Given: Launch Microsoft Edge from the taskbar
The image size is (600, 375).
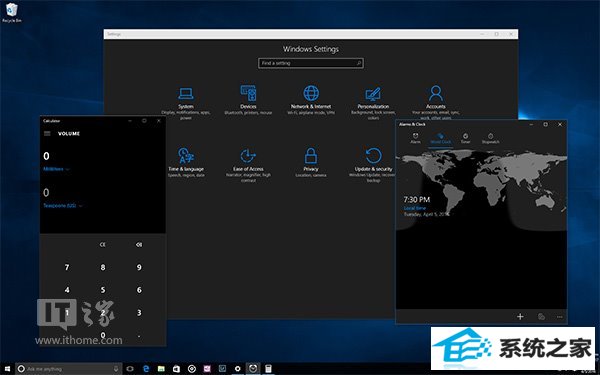Looking at the screenshot, I should tap(146, 369).
